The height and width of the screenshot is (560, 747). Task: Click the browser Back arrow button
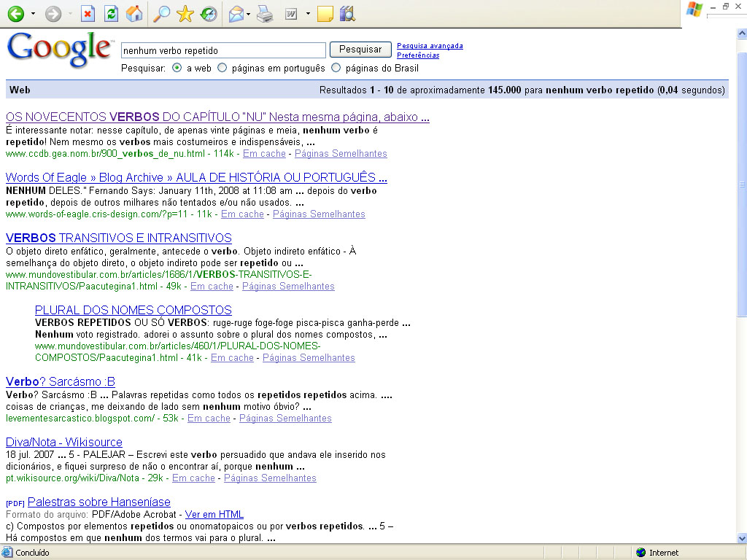coord(15,14)
